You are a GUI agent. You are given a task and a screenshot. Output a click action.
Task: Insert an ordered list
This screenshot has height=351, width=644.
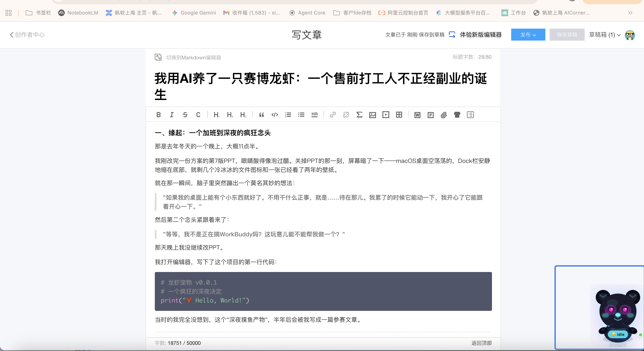[288, 115]
